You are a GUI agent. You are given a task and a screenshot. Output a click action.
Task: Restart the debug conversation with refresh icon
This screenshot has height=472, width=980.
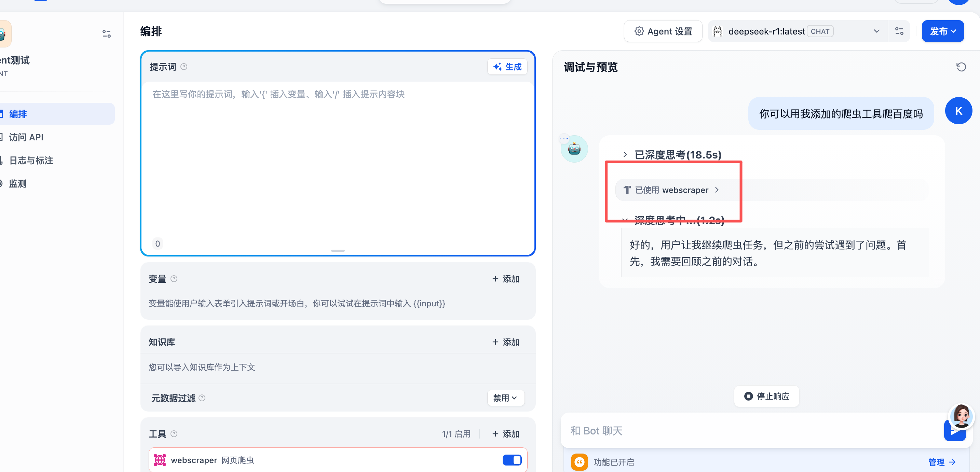(x=961, y=67)
